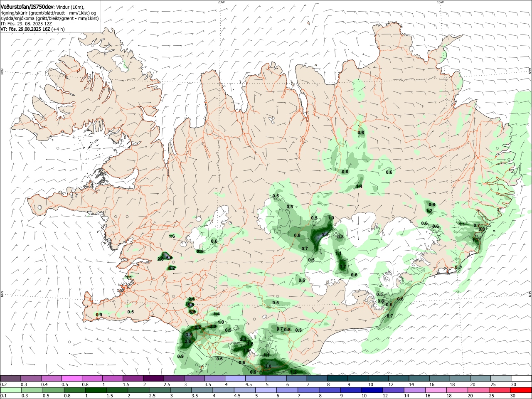Click the 0.5 green swatch in the lower rain bar
532x399 pixels.
pos(53,390)
